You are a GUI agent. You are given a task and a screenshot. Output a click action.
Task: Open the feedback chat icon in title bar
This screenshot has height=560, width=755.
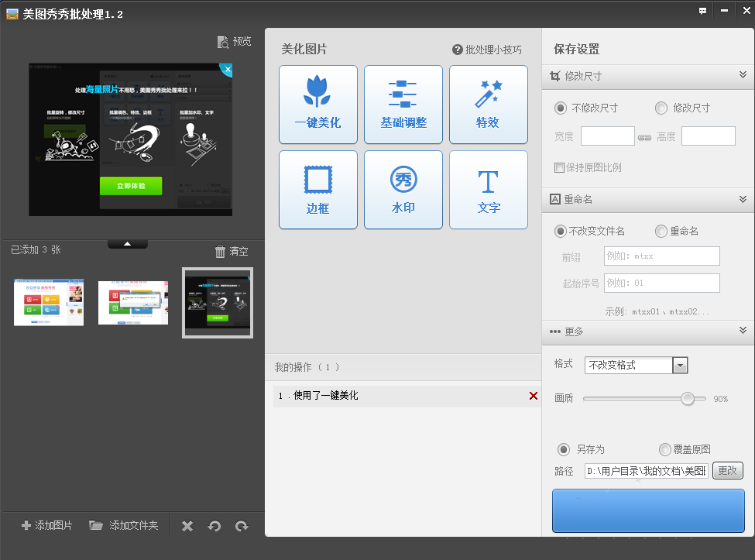pyautogui.click(x=702, y=11)
